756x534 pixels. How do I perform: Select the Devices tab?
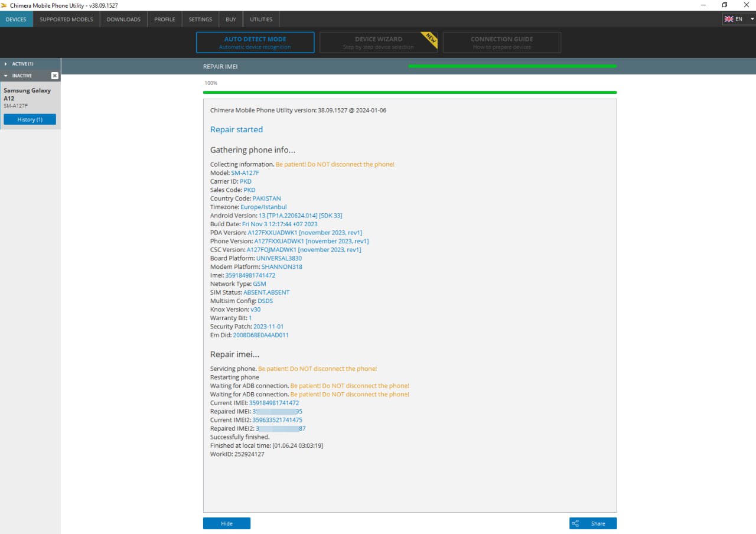[x=16, y=19]
